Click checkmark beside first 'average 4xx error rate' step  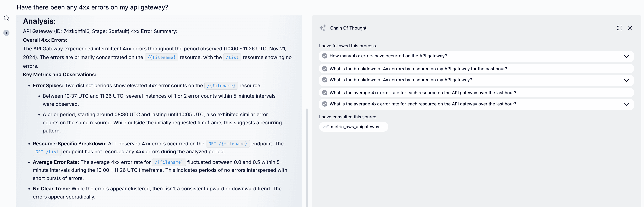point(325,93)
